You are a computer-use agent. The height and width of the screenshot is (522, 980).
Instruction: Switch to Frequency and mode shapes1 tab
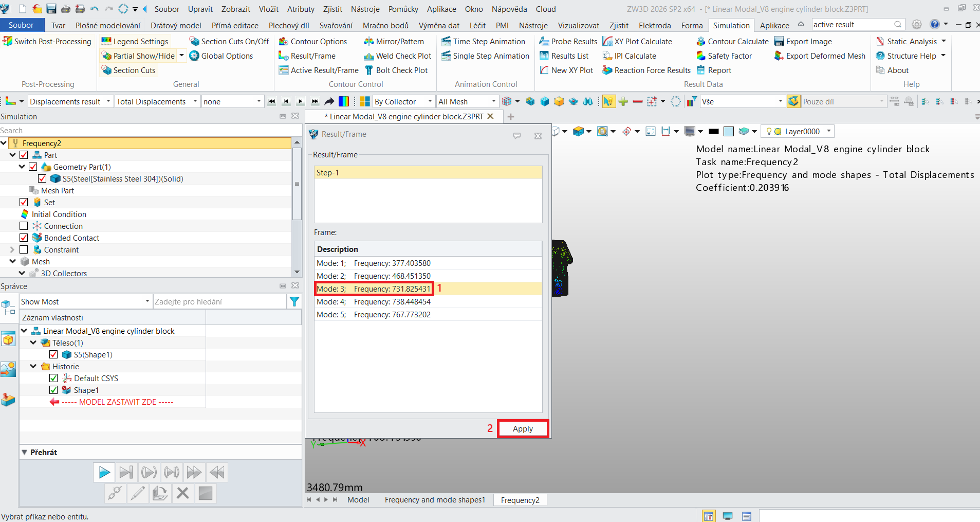(435, 500)
